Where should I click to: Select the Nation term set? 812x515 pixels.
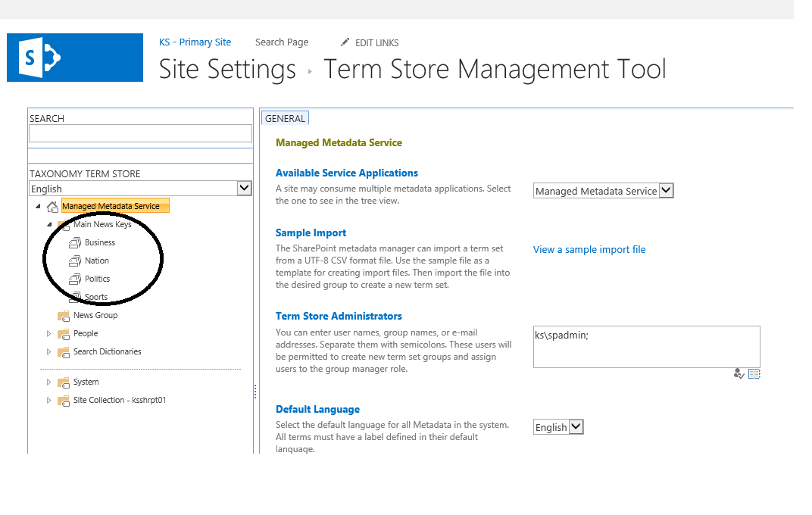pos(97,261)
